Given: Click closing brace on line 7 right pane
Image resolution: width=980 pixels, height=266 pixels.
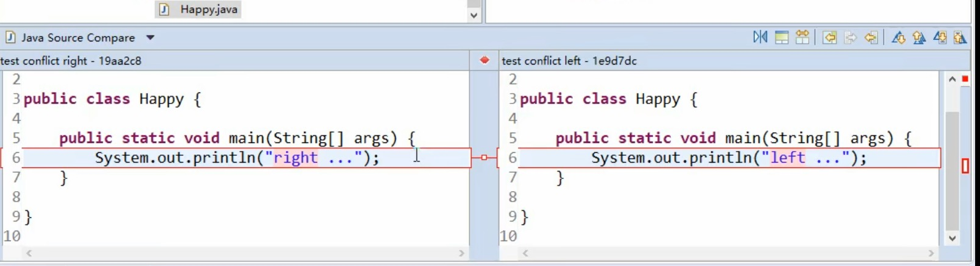Looking at the screenshot, I should point(560,178).
